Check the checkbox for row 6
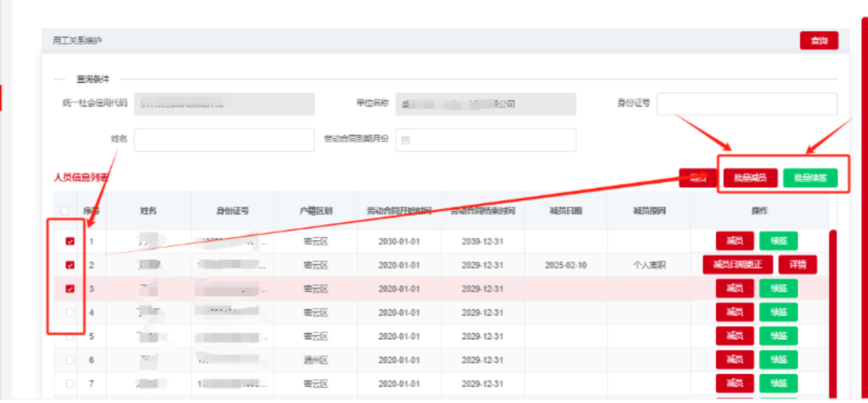 pyautogui.click(x=70, y=360)
